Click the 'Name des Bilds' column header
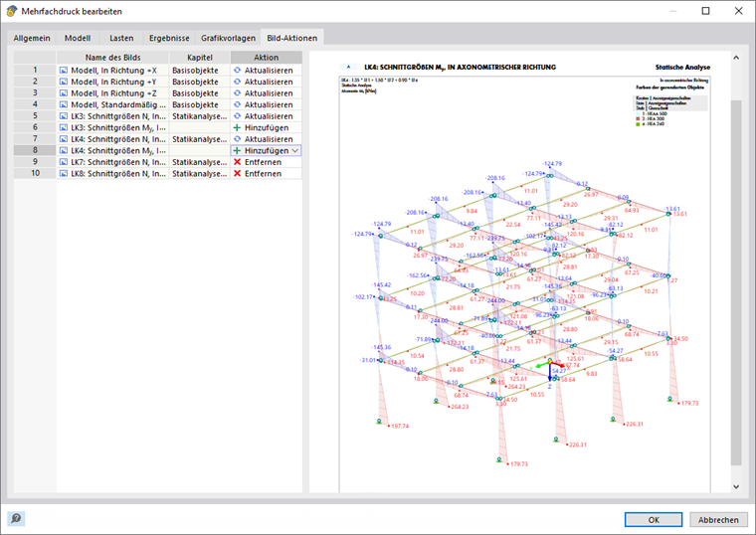 [x=112, y=58]
